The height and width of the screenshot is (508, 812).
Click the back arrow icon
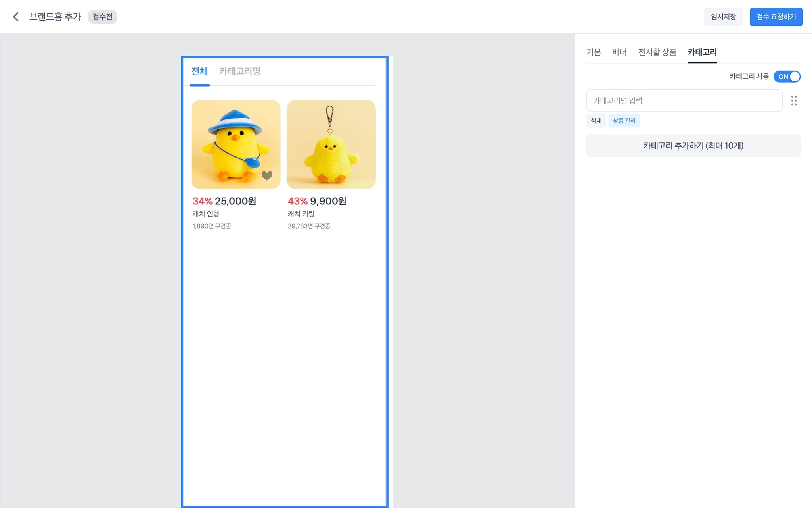(x=16, y=17)
